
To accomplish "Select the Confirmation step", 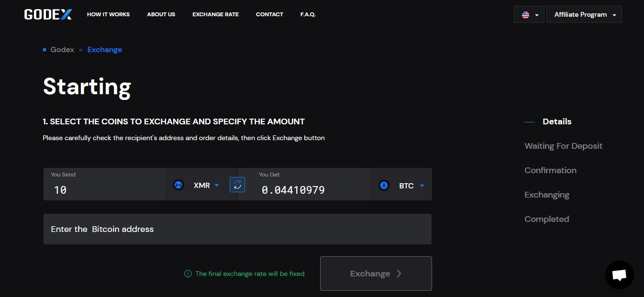I will tap(550, 170).
